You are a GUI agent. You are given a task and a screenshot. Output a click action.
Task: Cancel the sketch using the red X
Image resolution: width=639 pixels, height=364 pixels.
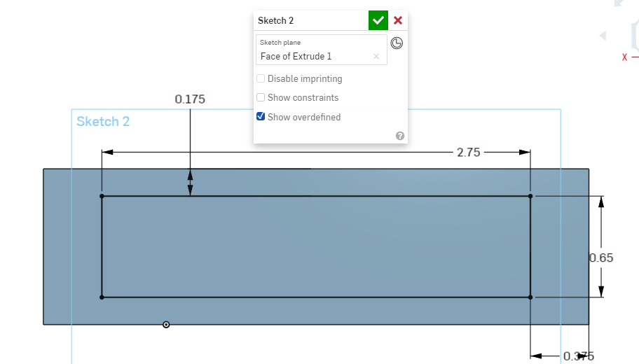click(x=398, y=20)
